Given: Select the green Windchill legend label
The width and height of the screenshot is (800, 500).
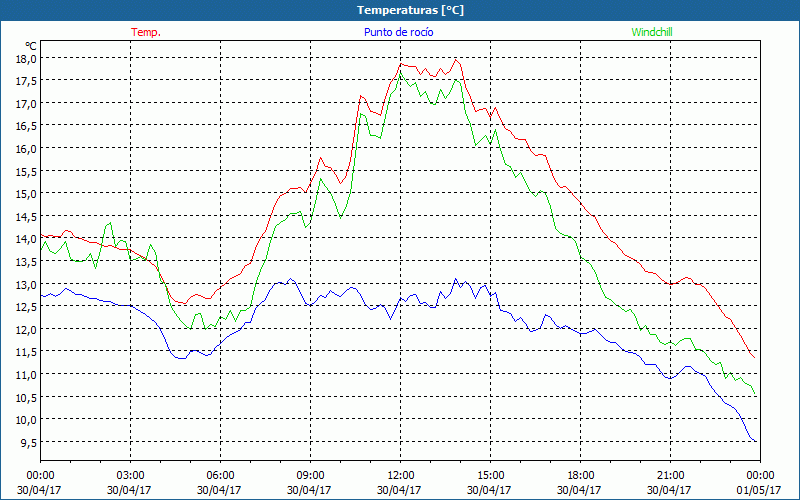Looking at the screenshot, I should pos(652,32).
